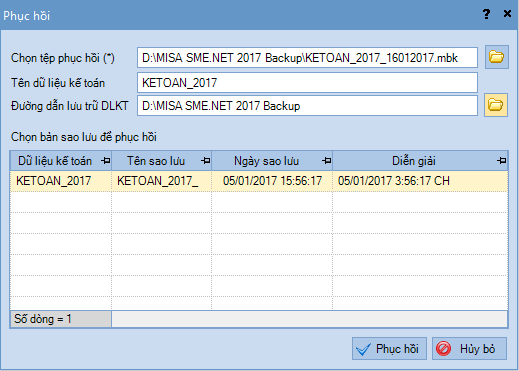This screenshot has height=371, width=519.
Task: Pin the Dữ liệu kế toán column
Action: (x=106, y=161)
